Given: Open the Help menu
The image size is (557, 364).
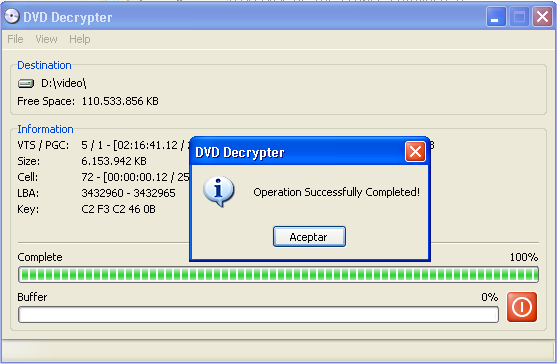Looking at the screenshot, I should coord(80,39).
